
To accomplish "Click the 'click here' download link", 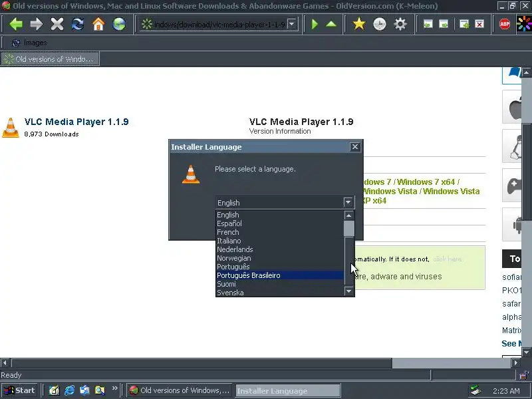I will click(x=447, y=259).
